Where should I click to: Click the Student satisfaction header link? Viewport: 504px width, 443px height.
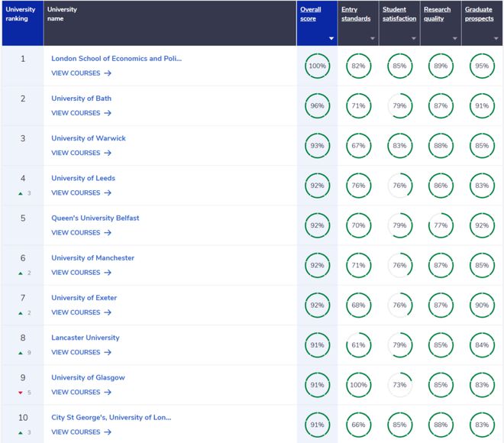coord(399,14)
